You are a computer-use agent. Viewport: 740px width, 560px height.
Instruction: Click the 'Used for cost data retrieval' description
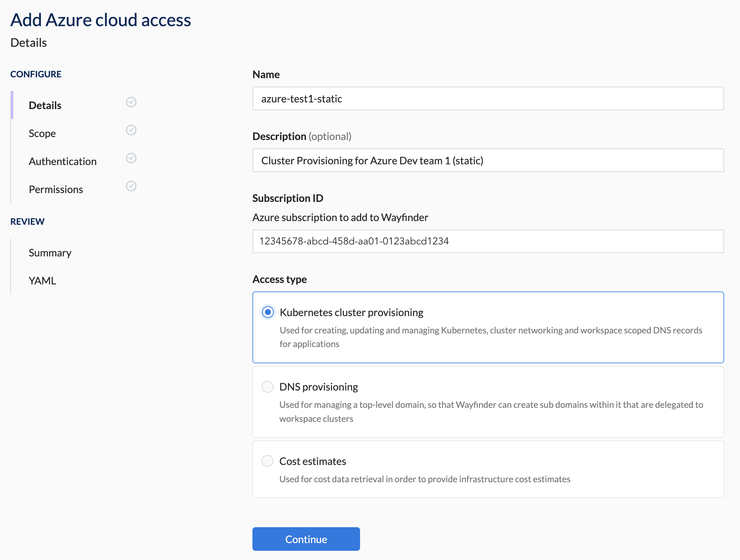coord(425,479)
